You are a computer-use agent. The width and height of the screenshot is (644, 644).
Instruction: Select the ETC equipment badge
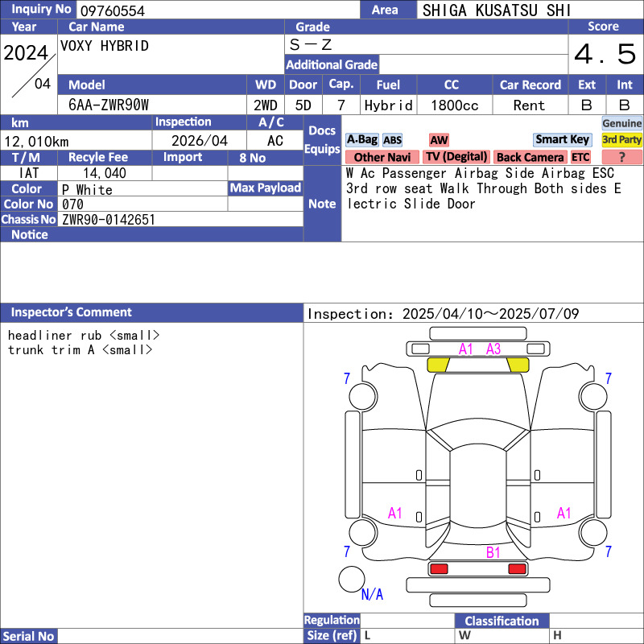coord(580,157)
